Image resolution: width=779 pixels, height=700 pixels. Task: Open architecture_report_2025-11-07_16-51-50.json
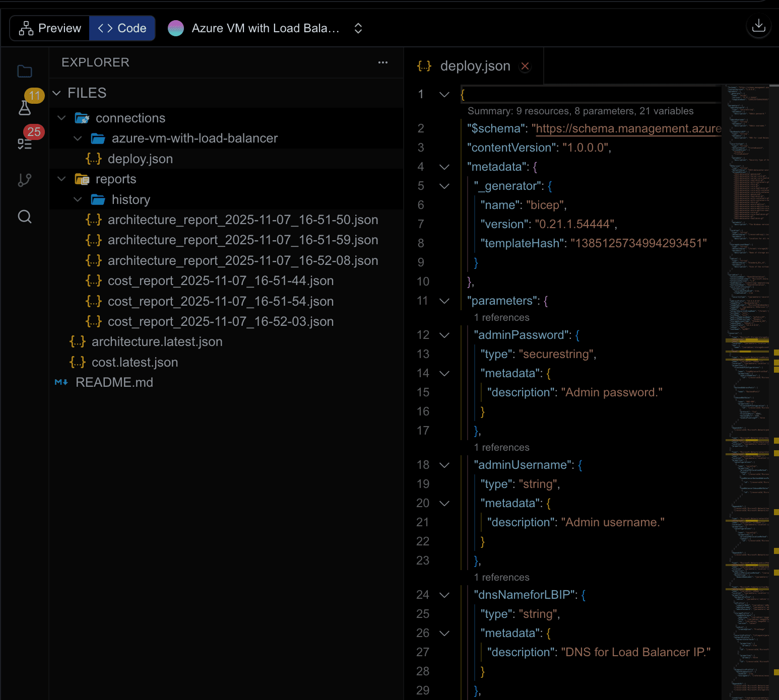[x=226, y=220]
